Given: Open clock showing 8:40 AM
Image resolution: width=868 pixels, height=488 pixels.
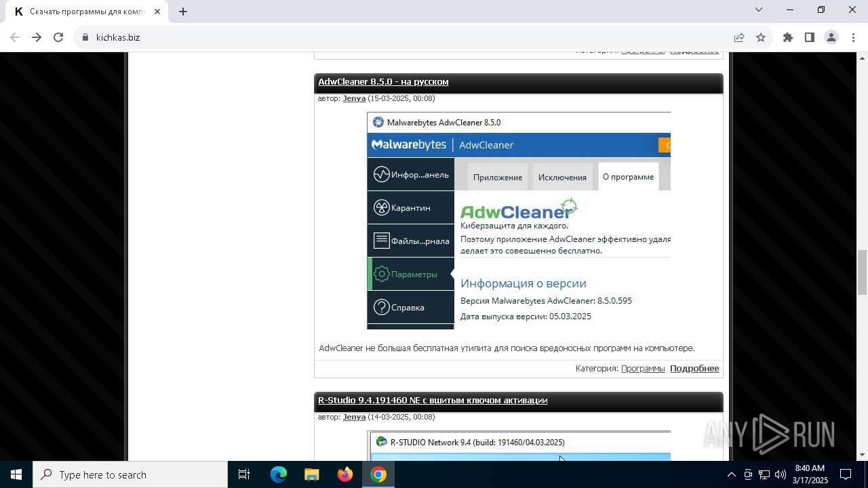Looking at the screenshot, I should (810, 474).
